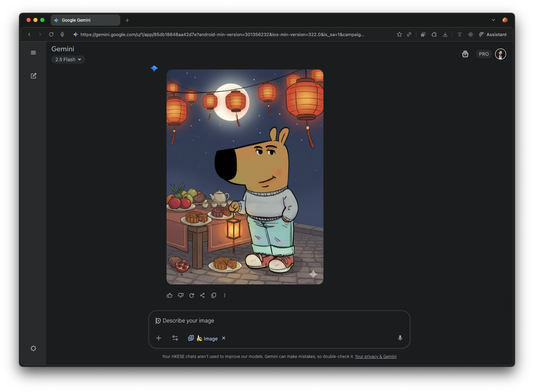This screenshot has height=392, width=534.
Task: Click the thumbs down feedback icon
Action: 181,295
